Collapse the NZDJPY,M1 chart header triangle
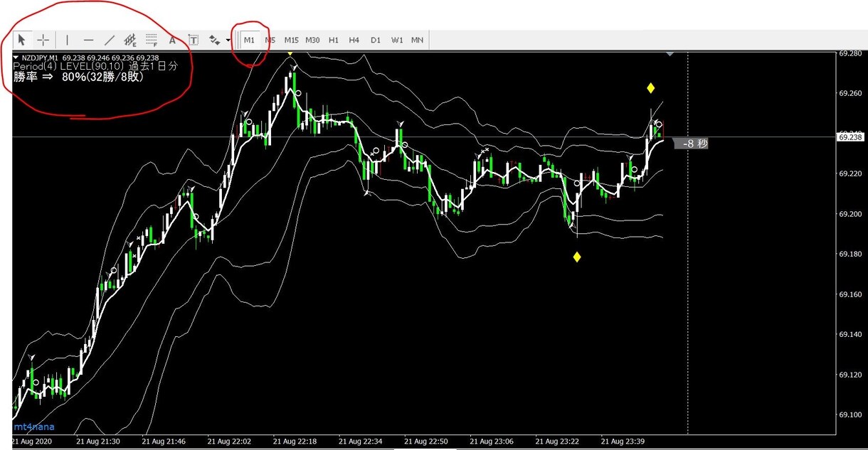 (x=16, y=58)
